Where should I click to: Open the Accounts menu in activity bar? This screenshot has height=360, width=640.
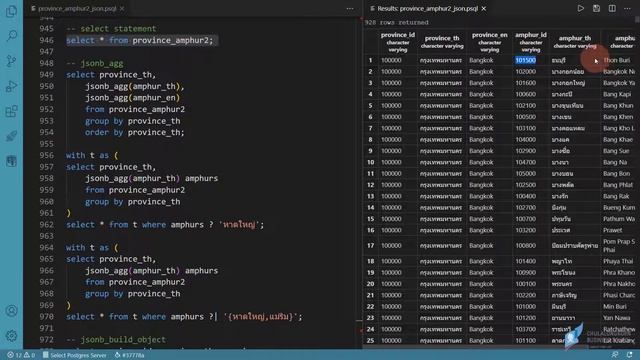[11, 311]
